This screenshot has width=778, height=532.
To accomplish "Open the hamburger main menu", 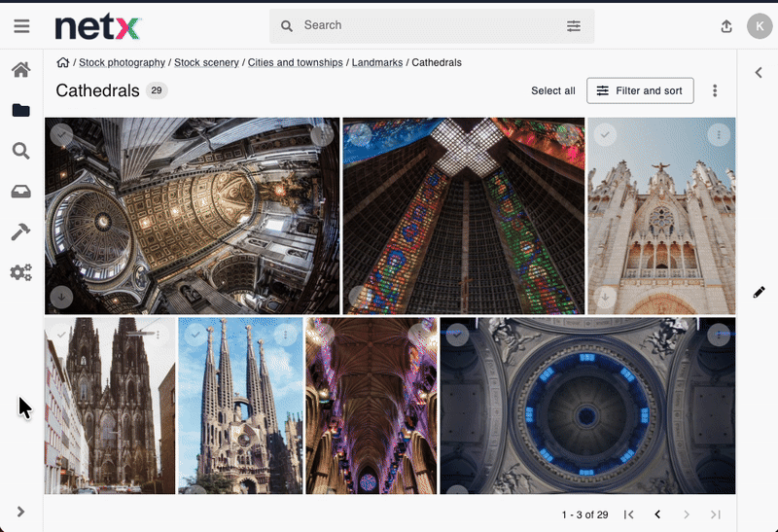I will tap(21, 26).
